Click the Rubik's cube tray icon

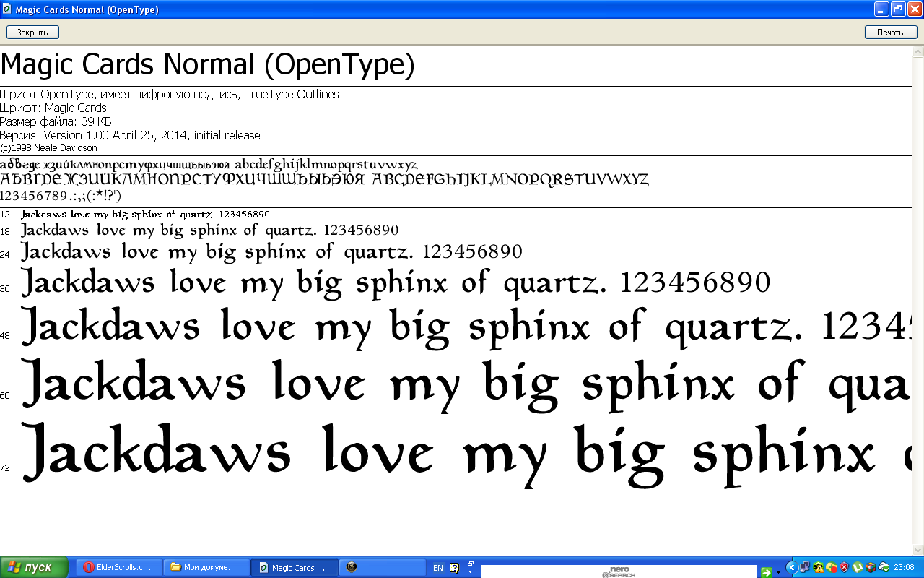point(871,568)
